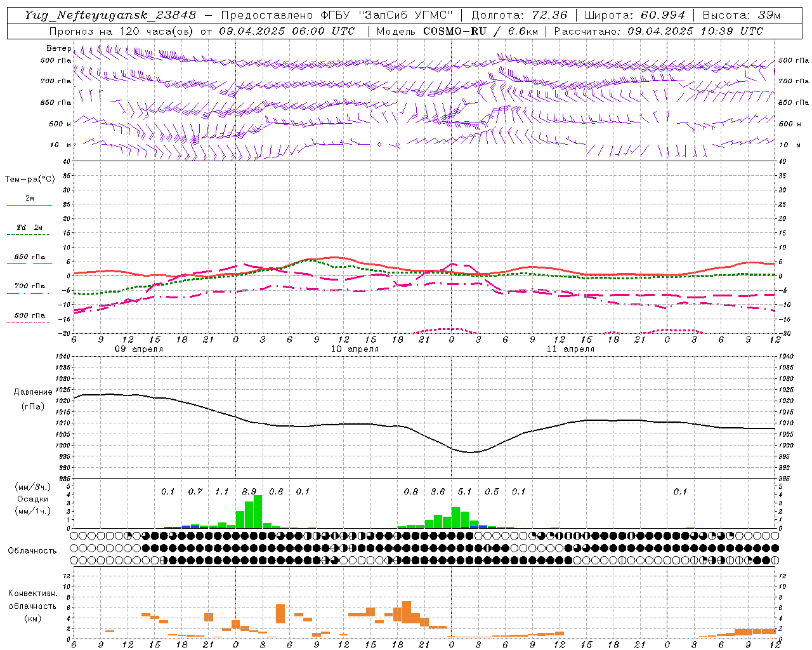Viewport: 812px width, 650px height.
Task: Click the (мм/3ч.) precipitation unit label
Action: point(33,487)
